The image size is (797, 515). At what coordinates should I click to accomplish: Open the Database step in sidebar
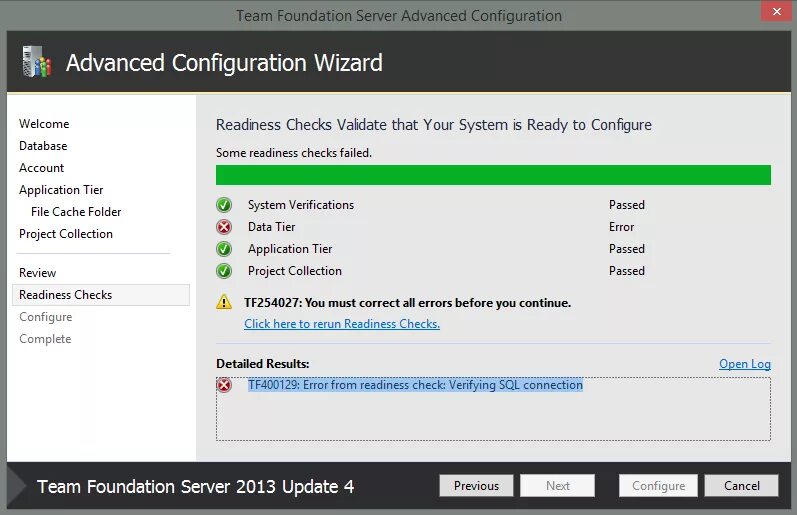(x=43, y=146)
